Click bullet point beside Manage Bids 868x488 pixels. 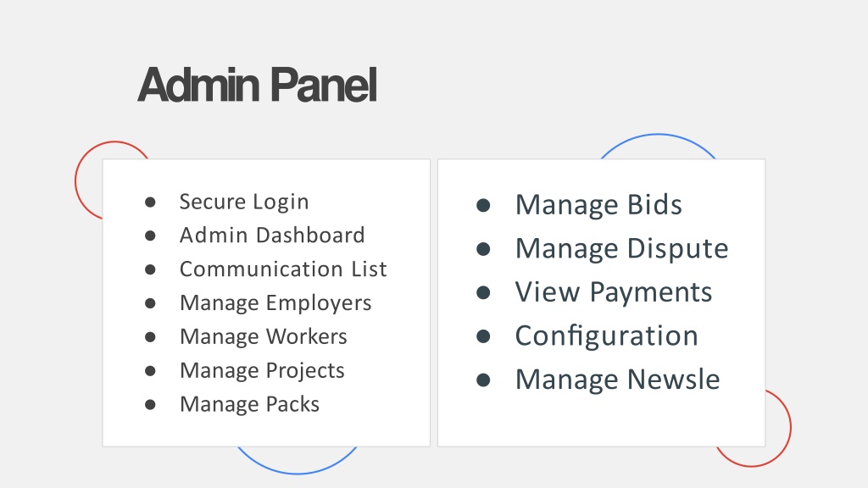[x=483, y=205]
